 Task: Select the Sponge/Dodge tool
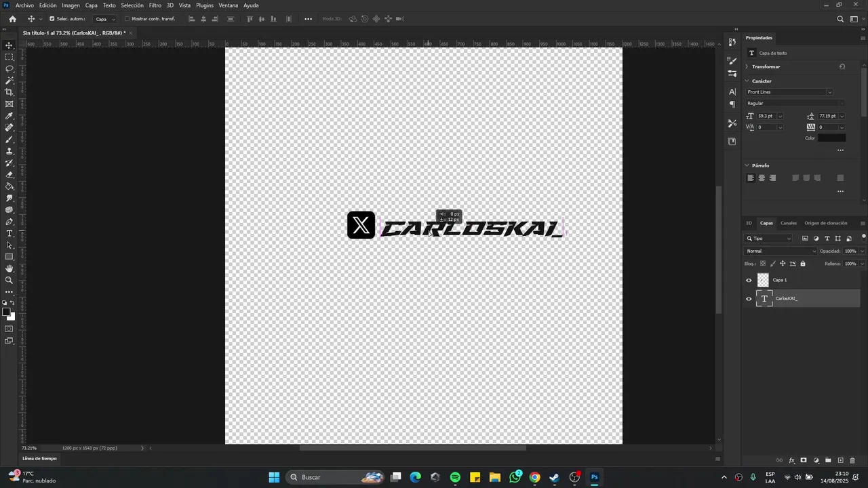9,210
